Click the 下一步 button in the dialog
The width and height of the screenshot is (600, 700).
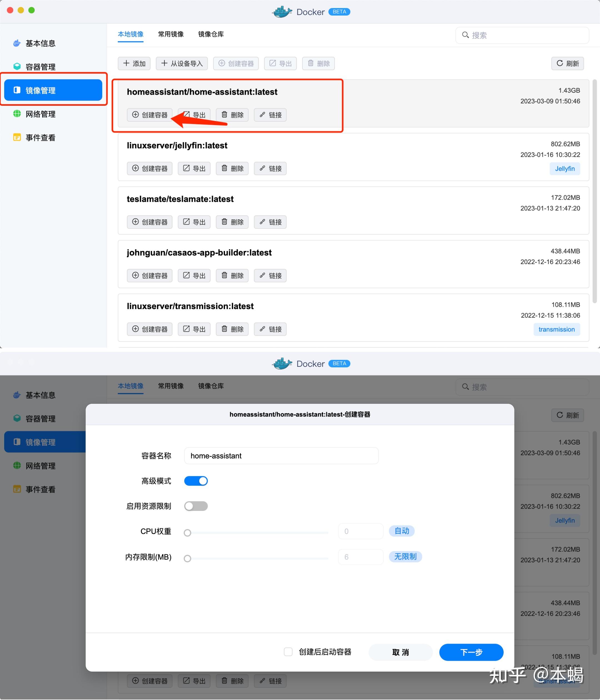click(471, 652)
